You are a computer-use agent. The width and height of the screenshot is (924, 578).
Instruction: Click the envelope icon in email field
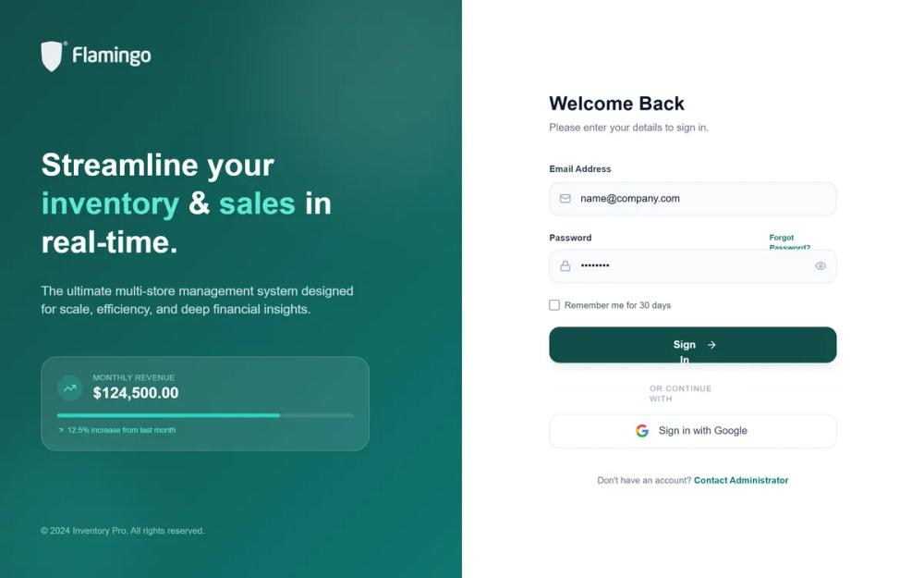coord(565,199)
